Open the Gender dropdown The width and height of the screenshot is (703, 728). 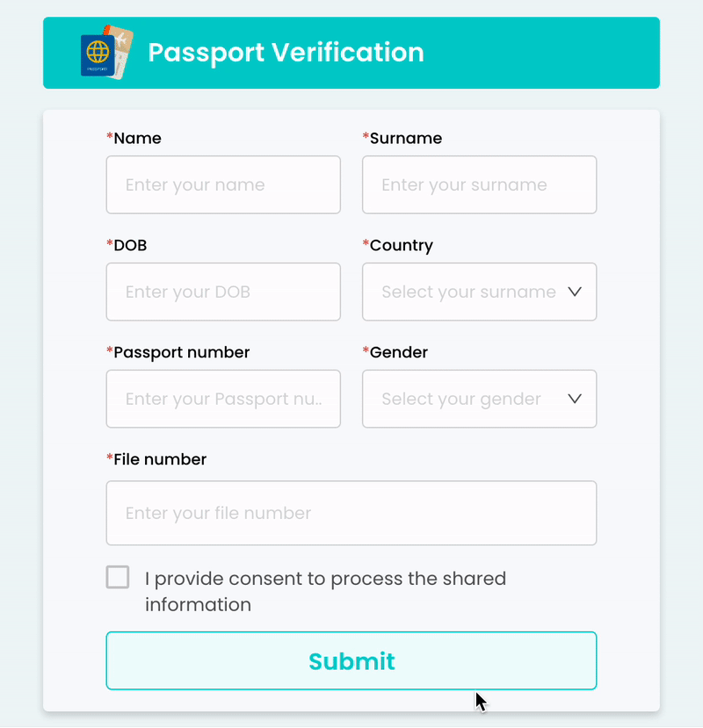click(468, 400)
